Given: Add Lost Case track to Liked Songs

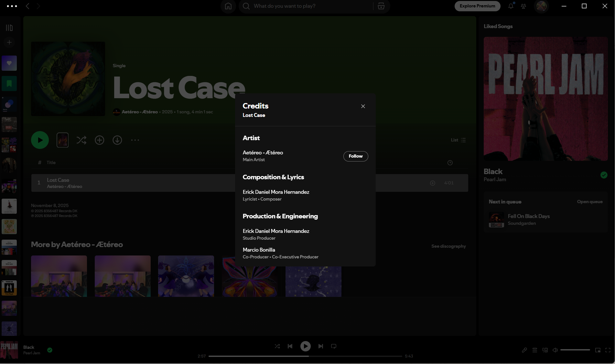Looking at the screenshot, I should point(432,183).
